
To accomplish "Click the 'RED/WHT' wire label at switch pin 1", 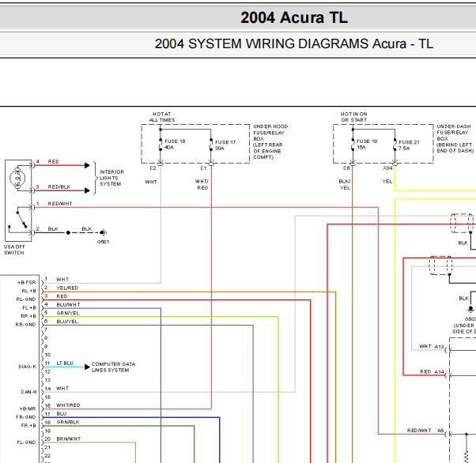I will click(60, 204).
